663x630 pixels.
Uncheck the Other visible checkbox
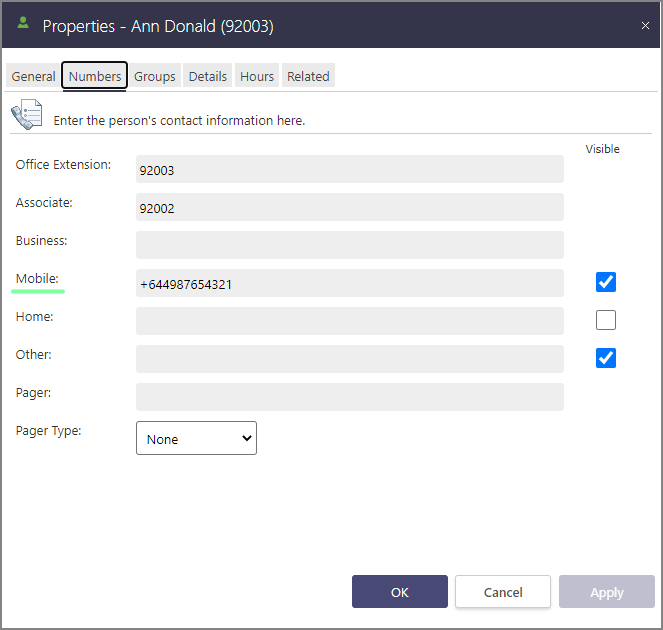[605, 358]
